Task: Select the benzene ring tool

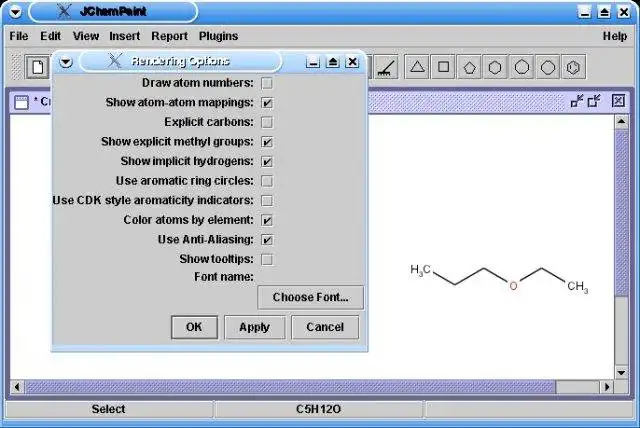Action: 573,67
